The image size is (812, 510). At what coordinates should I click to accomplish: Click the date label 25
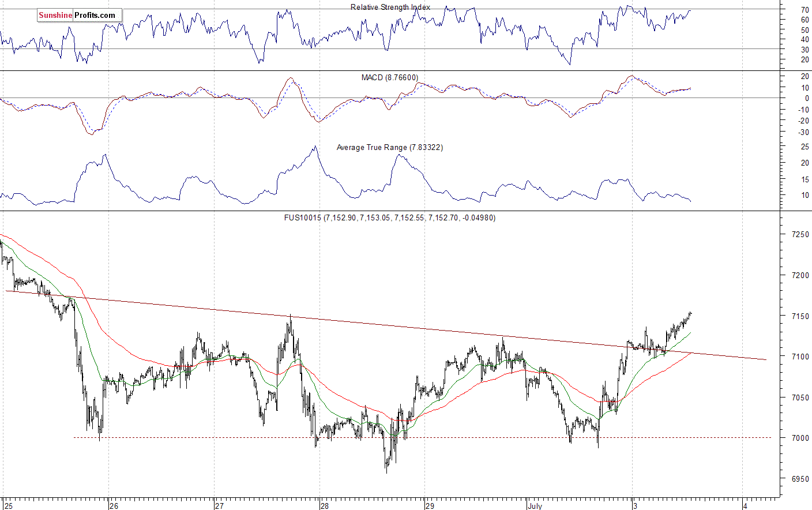8,506
